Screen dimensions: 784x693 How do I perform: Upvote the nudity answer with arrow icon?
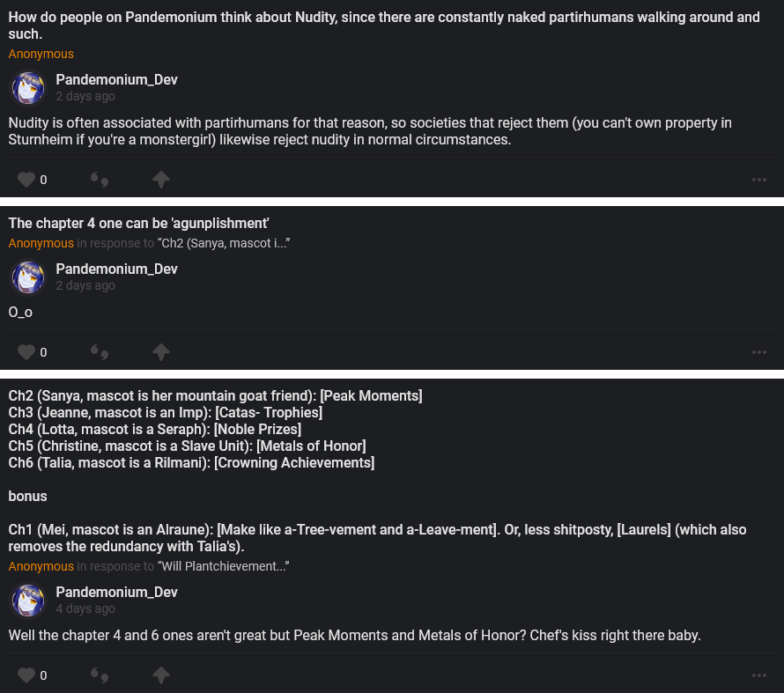tap(160, 180)
